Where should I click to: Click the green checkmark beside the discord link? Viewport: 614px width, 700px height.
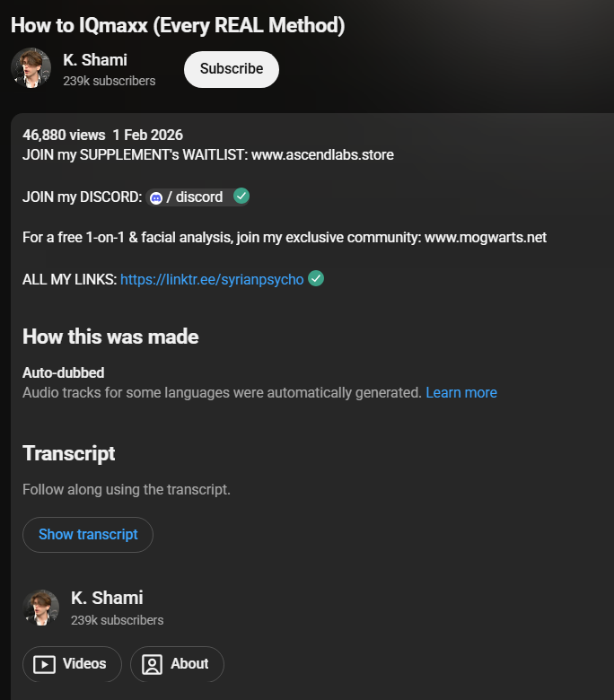[241, 196]
